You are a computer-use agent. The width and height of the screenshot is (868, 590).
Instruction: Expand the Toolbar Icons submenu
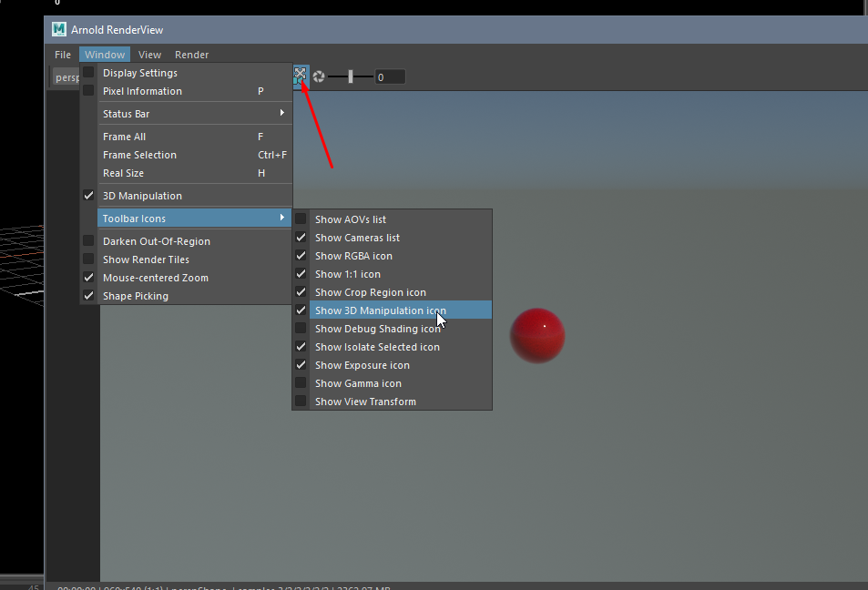186,219
